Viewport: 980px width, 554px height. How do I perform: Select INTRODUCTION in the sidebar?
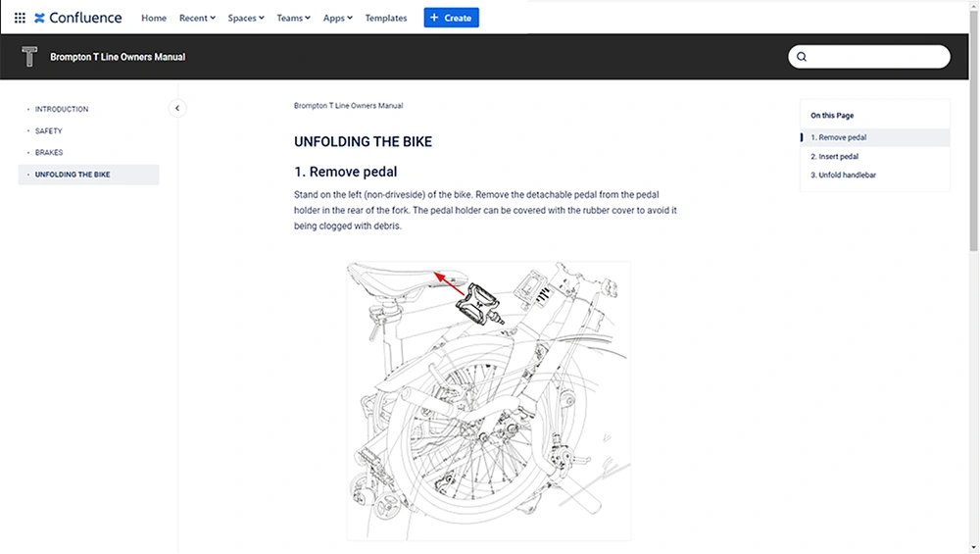pyautogui.click(x=62, y=109)
